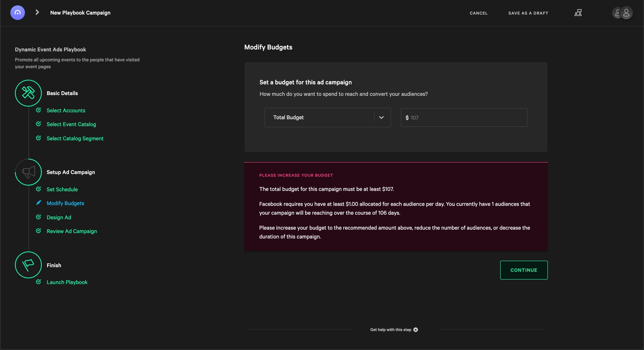Screen dimensions: 644x350
Task: Click the Total Budget dropdown chevron
Action: [x=381, y=118]
